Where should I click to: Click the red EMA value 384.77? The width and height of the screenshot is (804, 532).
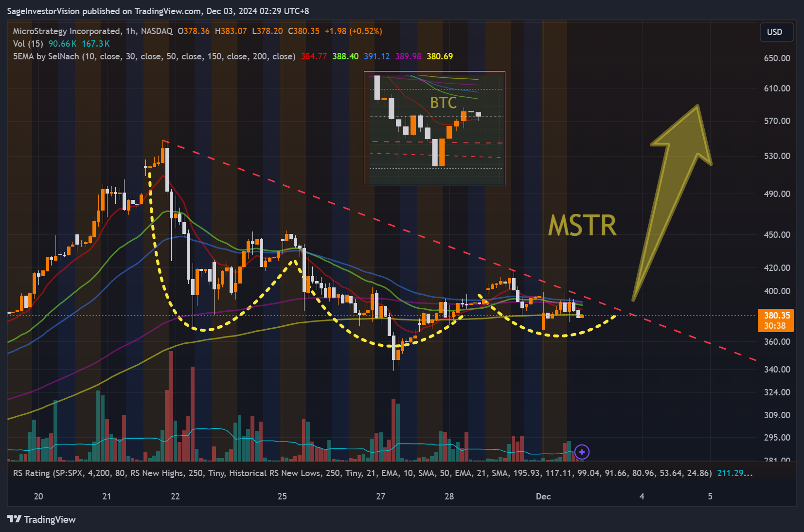314,56
